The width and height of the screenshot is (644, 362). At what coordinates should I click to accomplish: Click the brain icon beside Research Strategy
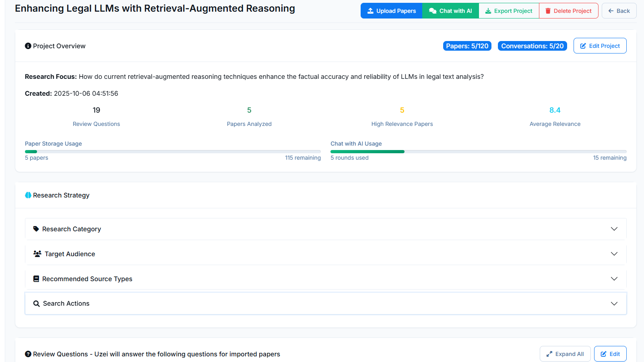point(28,195)
